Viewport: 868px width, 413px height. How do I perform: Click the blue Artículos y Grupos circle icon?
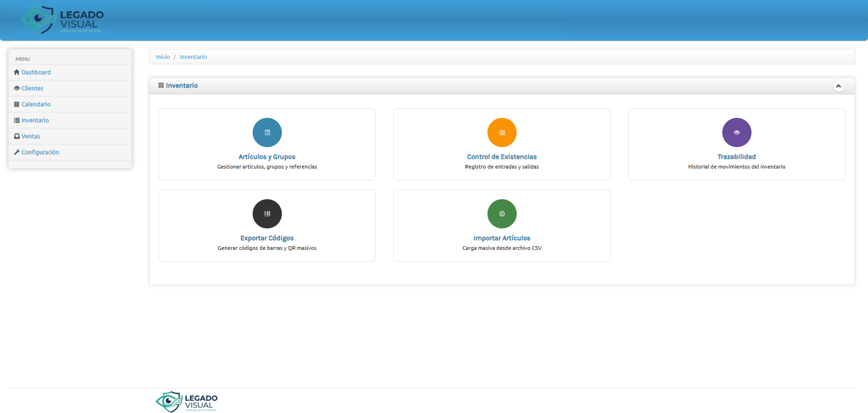click(x=267, y=132)
